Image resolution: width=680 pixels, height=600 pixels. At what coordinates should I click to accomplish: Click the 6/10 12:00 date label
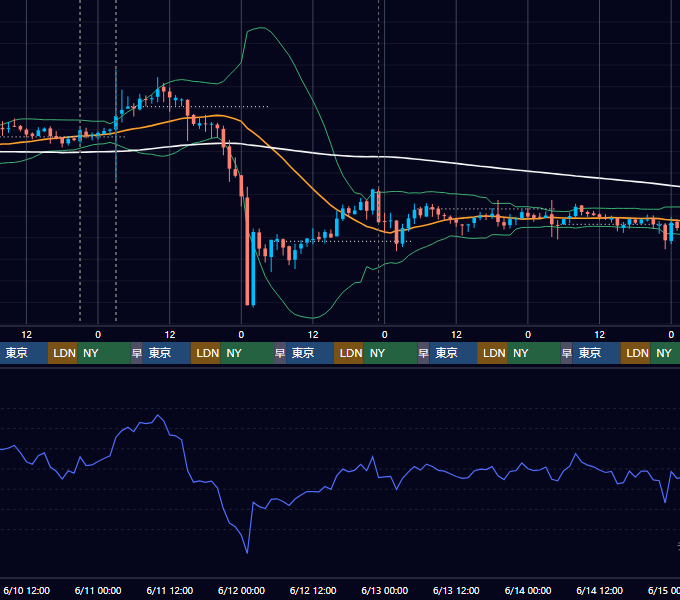point(26,590)
